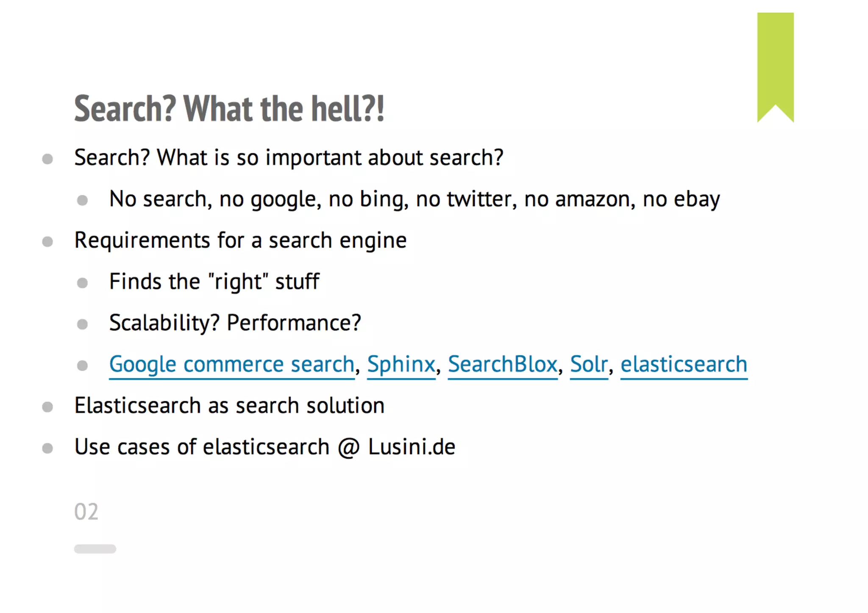
Task: Click 'Scalability? Performance?' bullet text
Action: coord(235,323)
